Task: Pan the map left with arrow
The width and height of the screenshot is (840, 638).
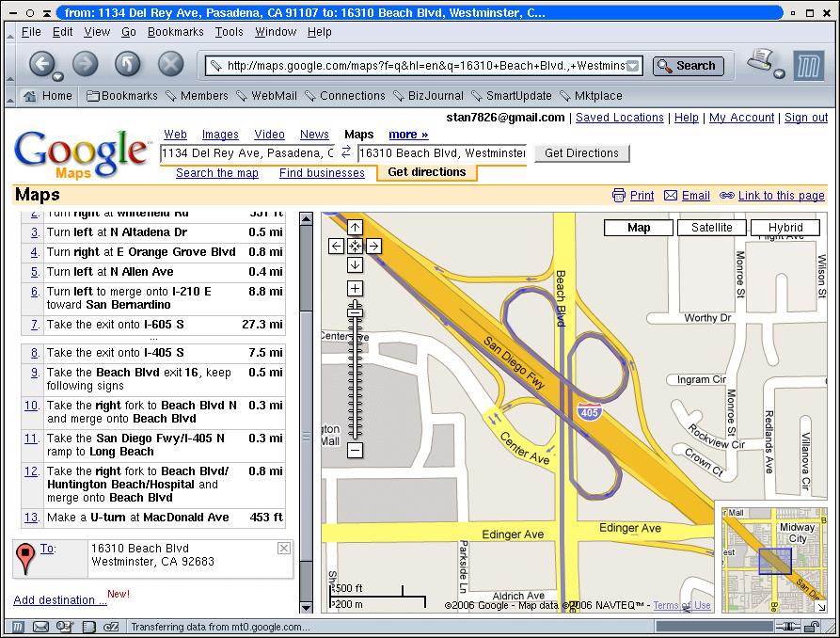Action: click(336, 247)
